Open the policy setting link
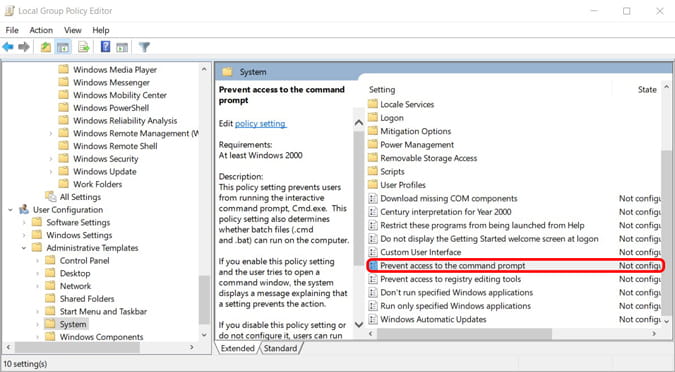675x372 pixels. [260, 124]
